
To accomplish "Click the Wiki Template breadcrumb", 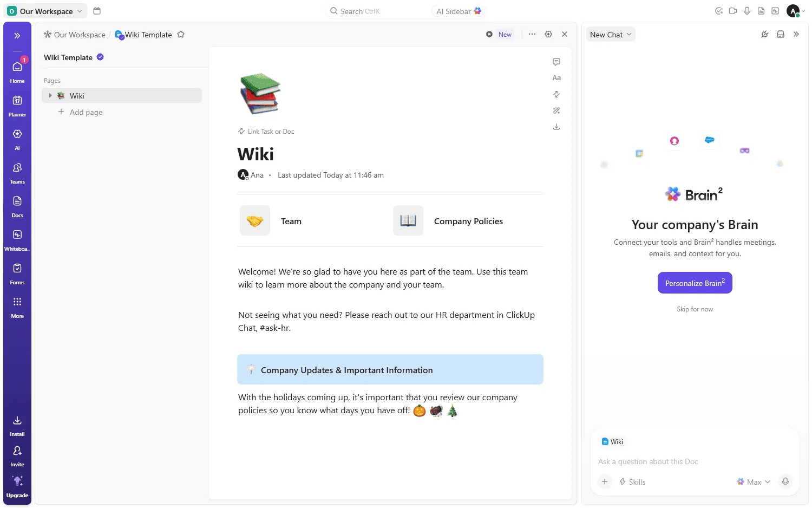I will click(143, 35).
